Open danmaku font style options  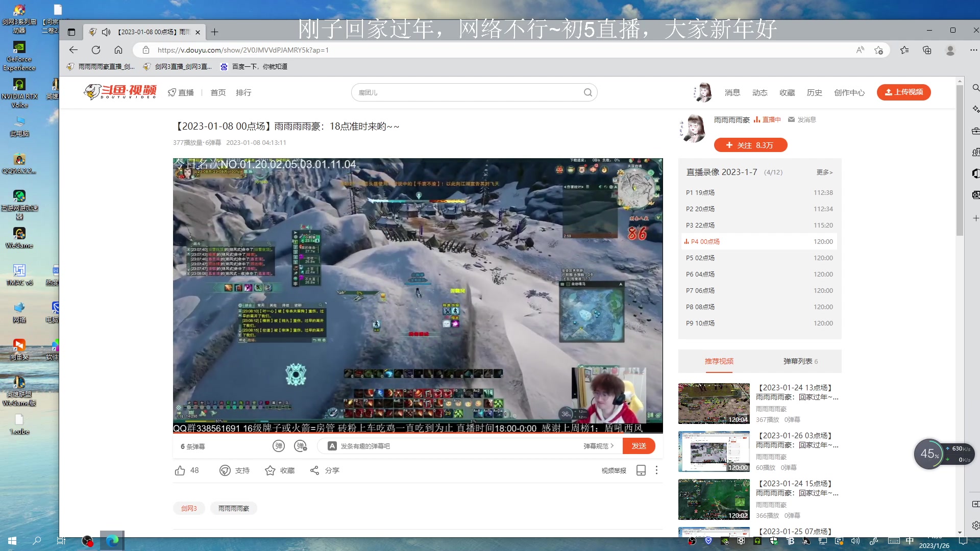[x=332, y=446]
